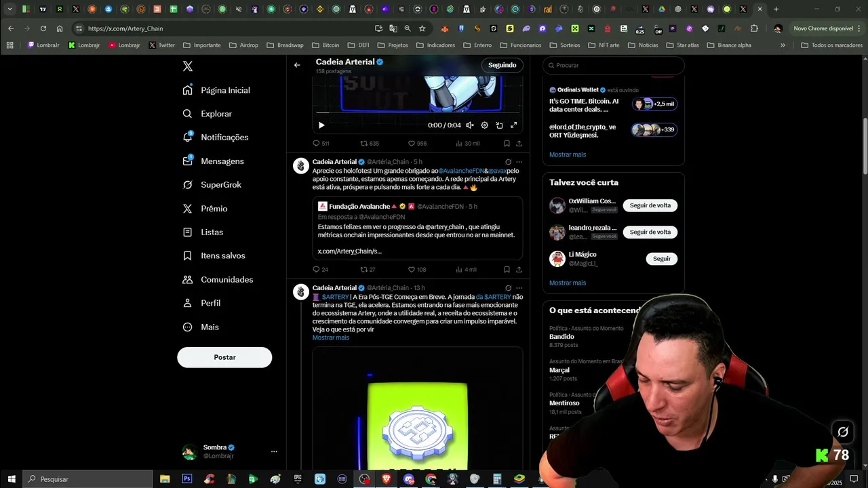Viewport: 868px width, 488px height.
Task: Bookmark this page with the star icon
Action: pyautogui.click(x=422, y=28)
